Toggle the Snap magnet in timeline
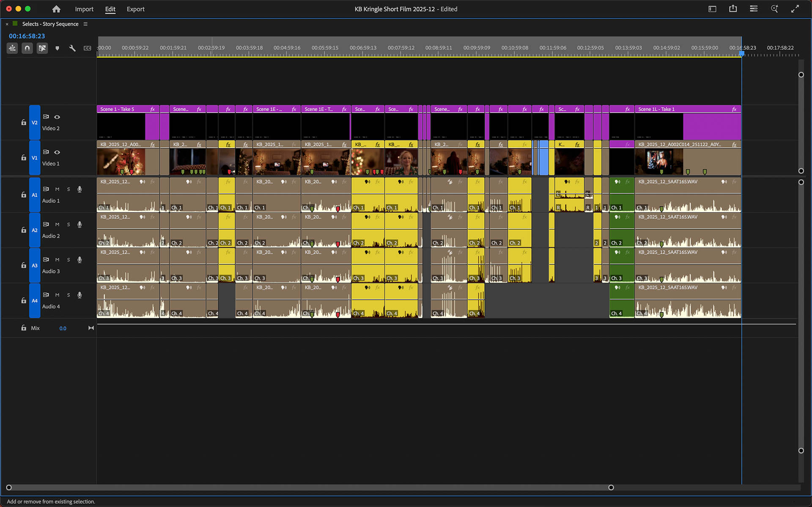This screenshot has width=812, height=507. pos(27,48)
